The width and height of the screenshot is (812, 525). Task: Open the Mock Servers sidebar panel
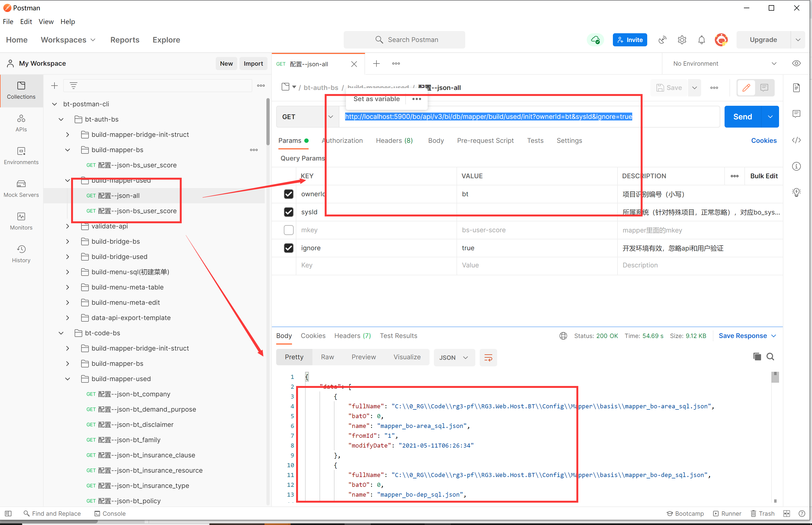click(x=21, y=189)
